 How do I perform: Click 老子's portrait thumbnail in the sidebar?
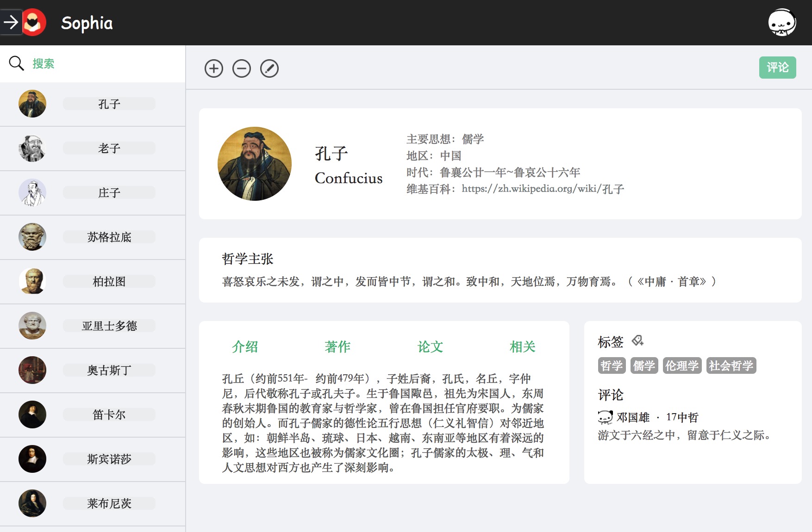[x=32, y=148]
